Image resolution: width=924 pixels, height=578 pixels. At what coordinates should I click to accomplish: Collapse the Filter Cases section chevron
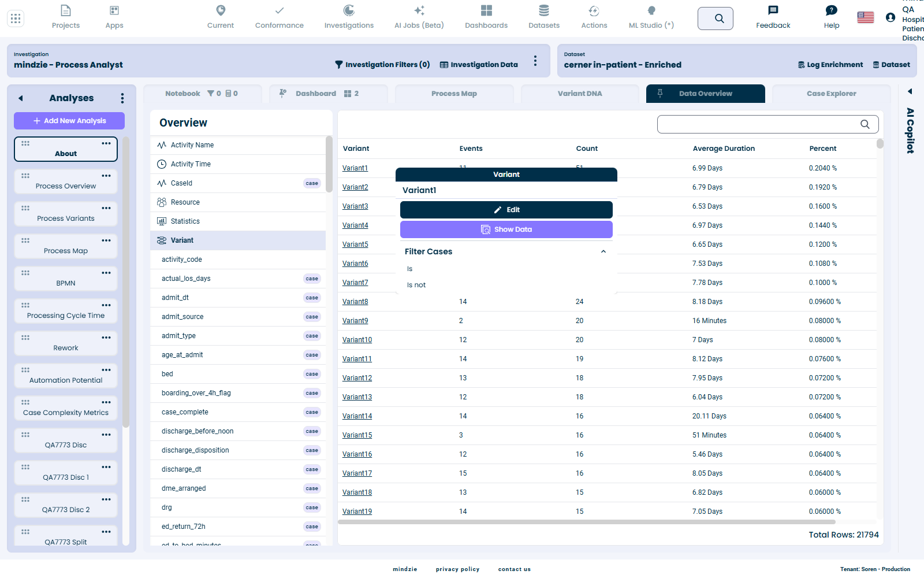(603, 251)
